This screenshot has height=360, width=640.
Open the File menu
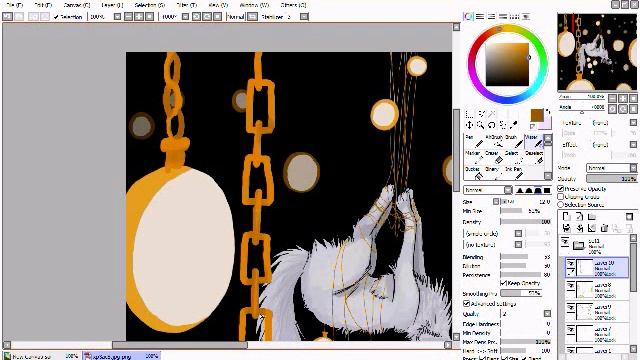(15, 5)
